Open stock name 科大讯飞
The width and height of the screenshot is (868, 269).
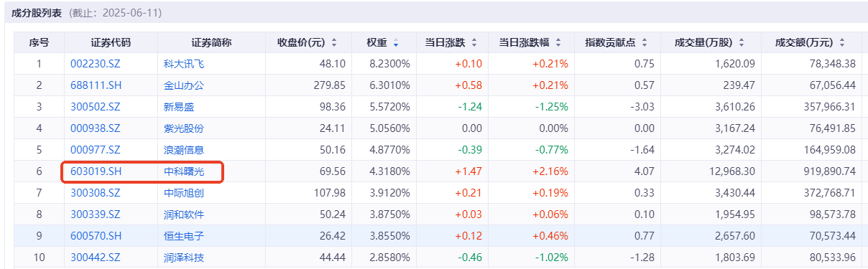click(184, 64)
